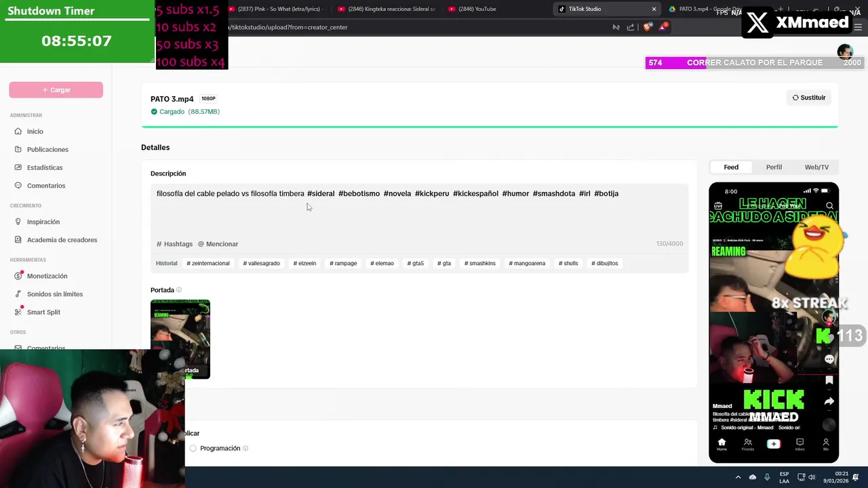This screenshot has width=868, height=488.
Task: Click the Hashtags button under description
Action: 174,244
